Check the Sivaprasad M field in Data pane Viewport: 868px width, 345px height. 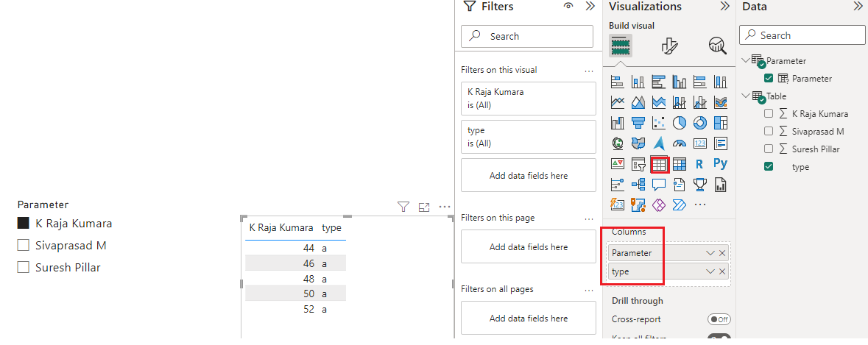tap(769, 131)
